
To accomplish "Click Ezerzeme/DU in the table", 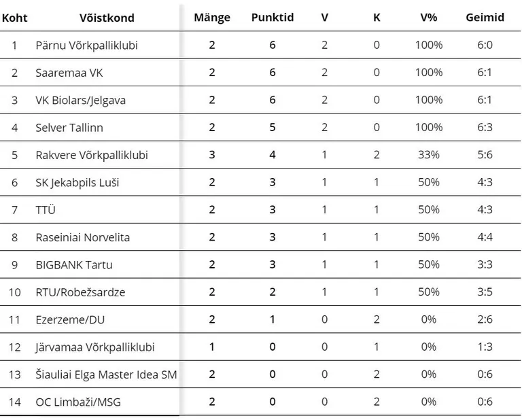I will pyautogui.click(x=70, y=319).
